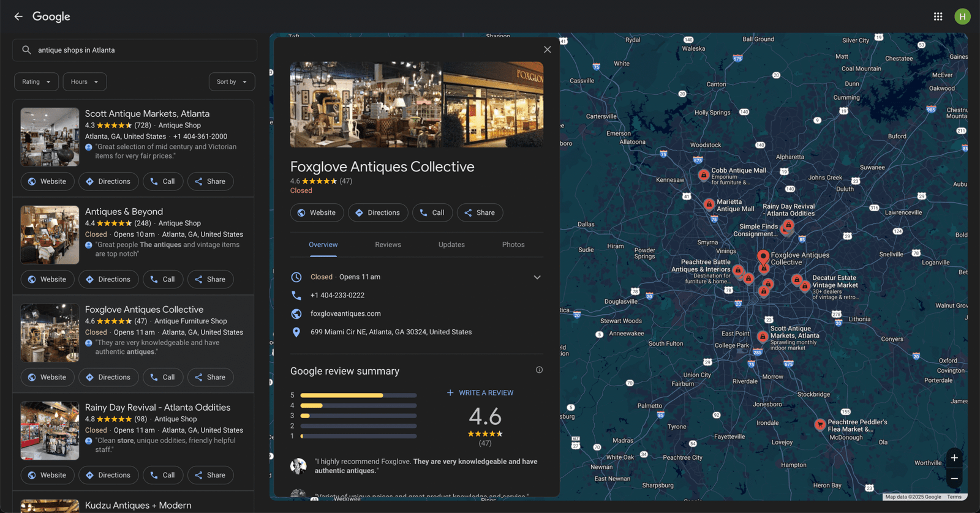Open Kudzu Antiques + Modern result

coord(138,505)
